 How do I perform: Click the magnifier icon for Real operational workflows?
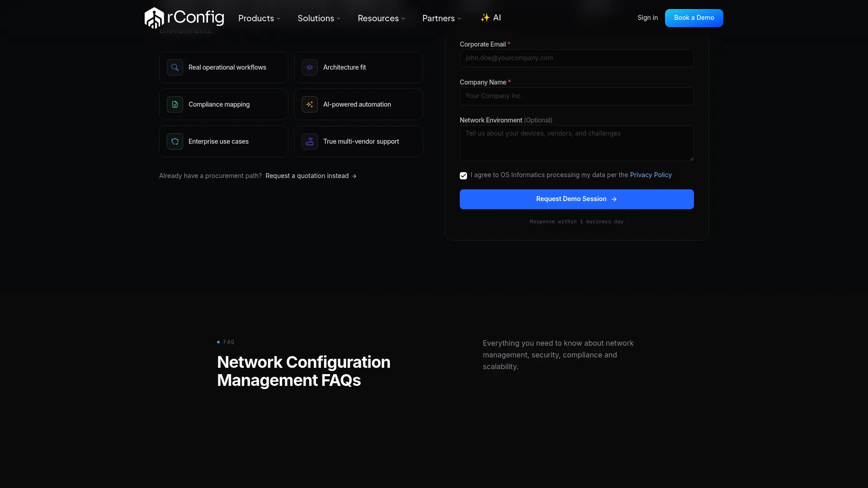coord(175,67)
